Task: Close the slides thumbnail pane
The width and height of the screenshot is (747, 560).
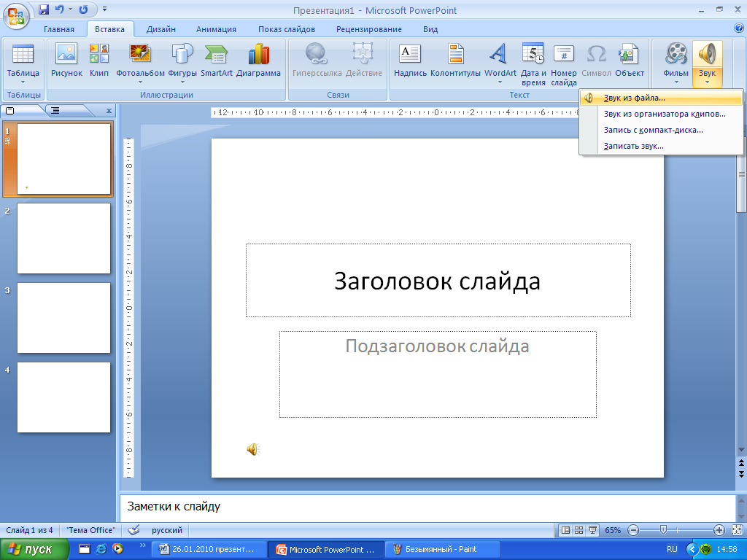Action: [x=109, y=111]
